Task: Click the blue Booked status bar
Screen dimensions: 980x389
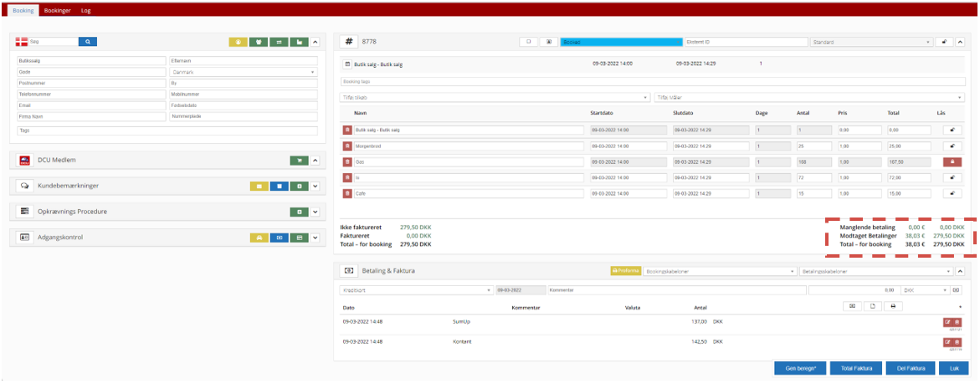Action: pos(620,41)
